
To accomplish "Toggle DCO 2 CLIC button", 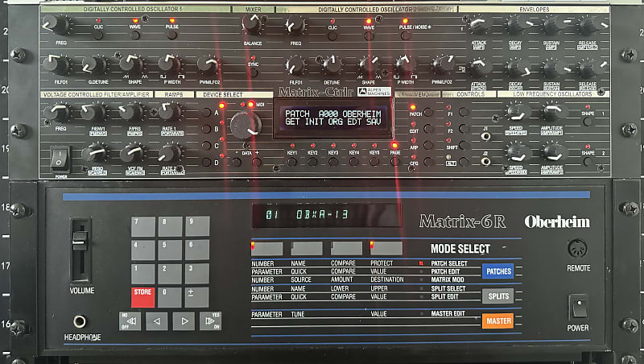I will tap(332, 36).
